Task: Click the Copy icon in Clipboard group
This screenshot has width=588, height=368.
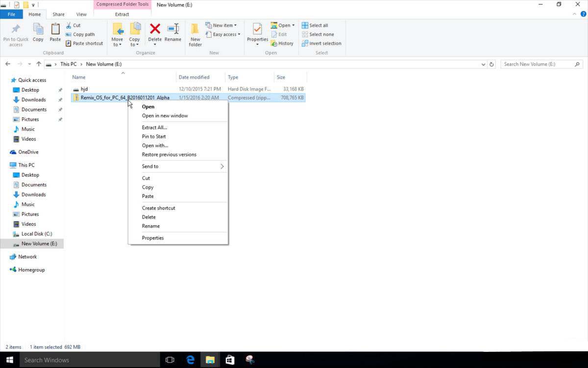Action: coord(38,29)
